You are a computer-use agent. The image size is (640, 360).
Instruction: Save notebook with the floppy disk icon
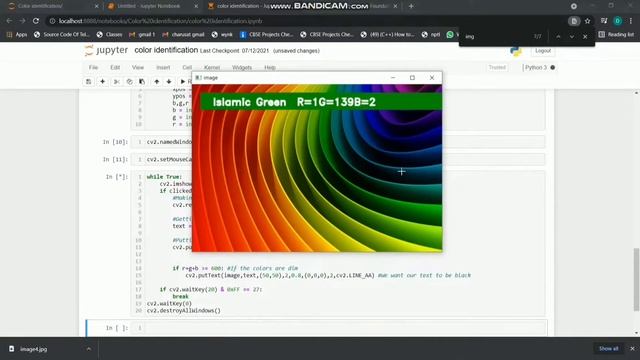coord(89,82)
